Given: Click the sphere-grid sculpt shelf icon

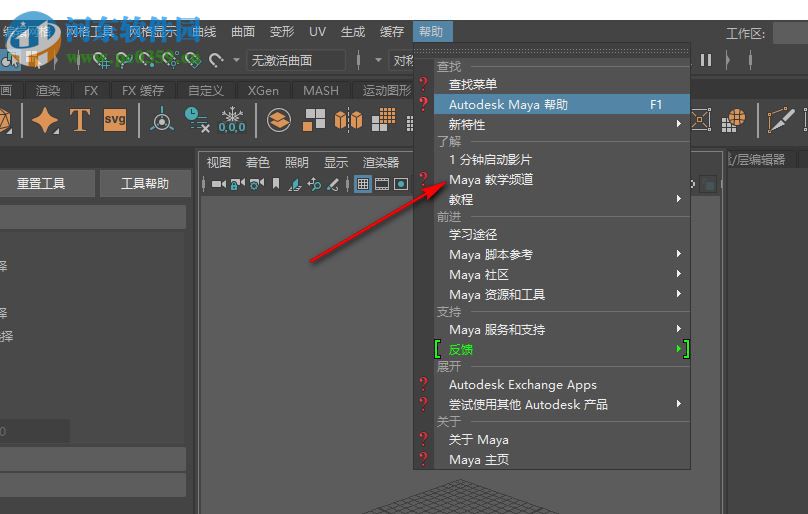Looking at the screenshot, I should (x=733, y=120).
